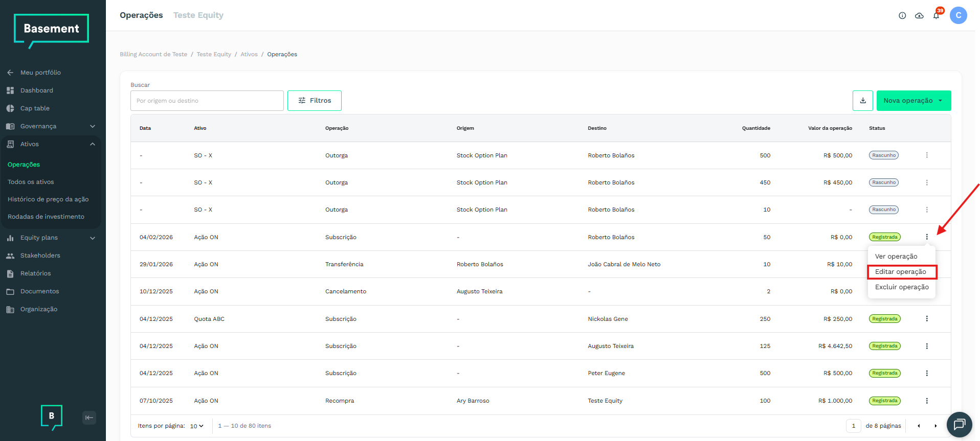Open the Nova operação dropdown button
980x441 pixels.
[x=914, y=101]
